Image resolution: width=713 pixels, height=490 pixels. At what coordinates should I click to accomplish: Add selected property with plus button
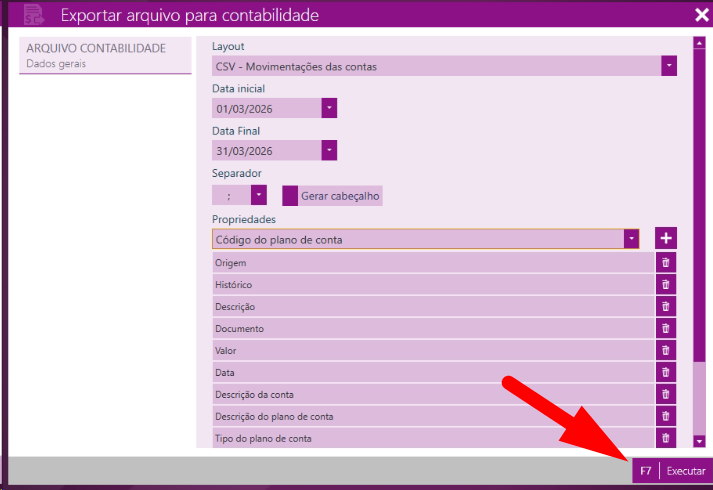click(666, 238)
